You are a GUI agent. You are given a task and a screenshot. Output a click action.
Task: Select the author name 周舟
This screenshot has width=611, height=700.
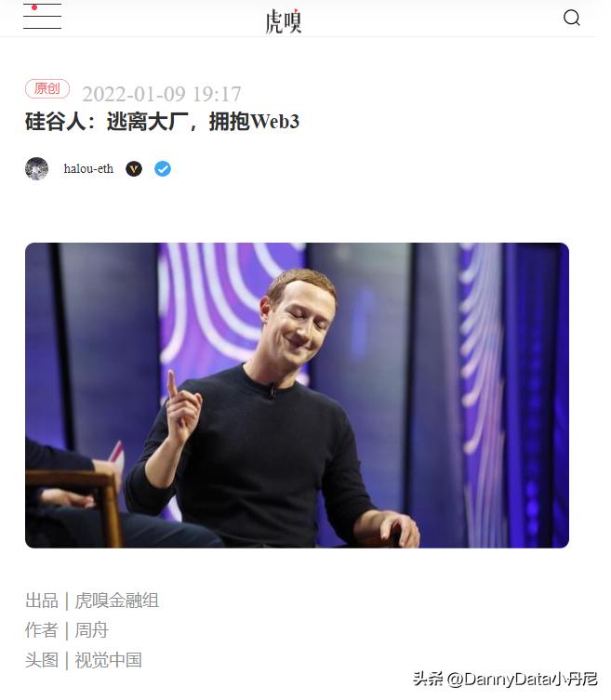click(x=91, y=630)
